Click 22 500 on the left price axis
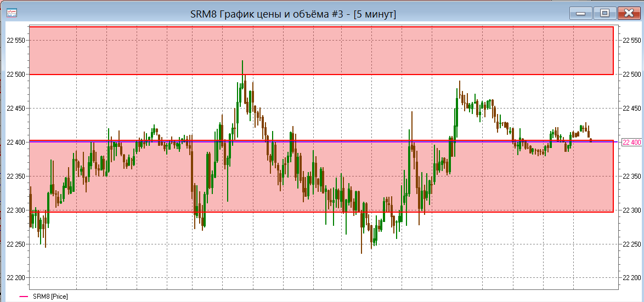 (16, 75)
